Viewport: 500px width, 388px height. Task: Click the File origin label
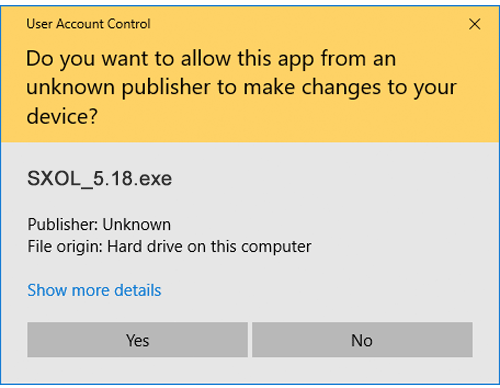coord(65,247)
